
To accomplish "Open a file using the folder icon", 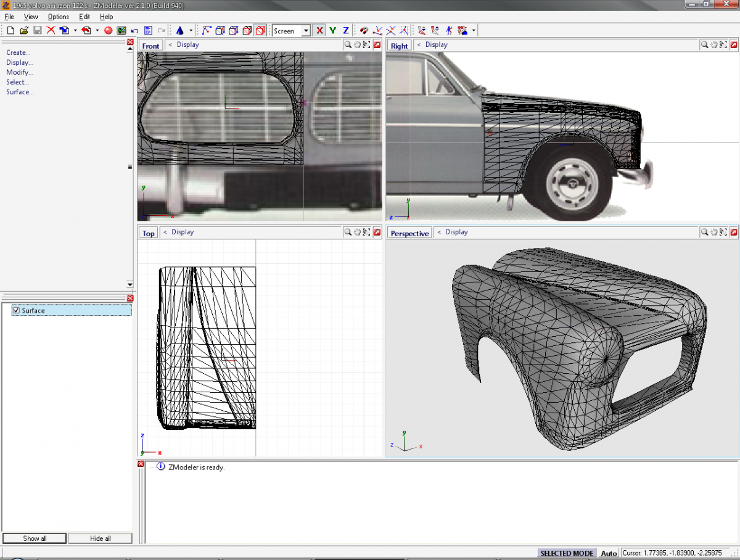I will [24, 30].
